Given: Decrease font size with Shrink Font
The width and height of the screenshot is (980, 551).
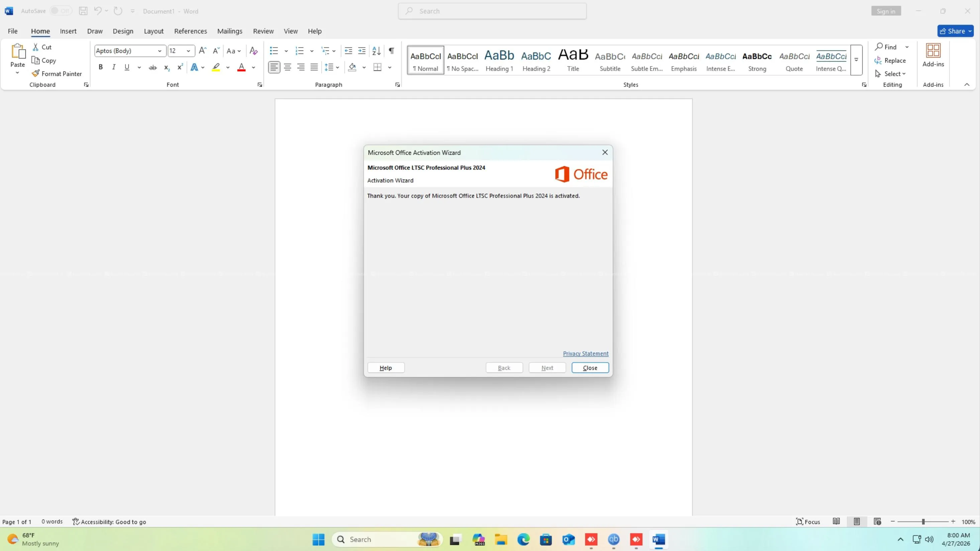Looking at the screenshot, I should [x=216, y=50].
